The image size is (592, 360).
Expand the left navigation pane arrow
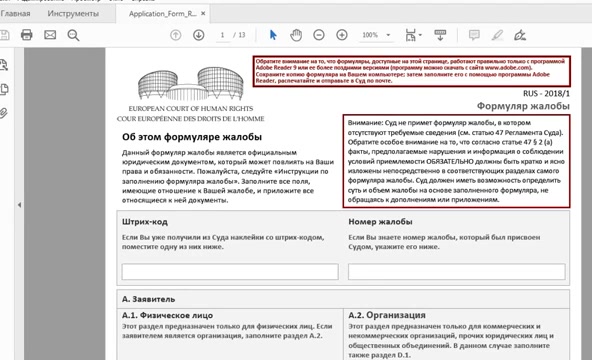[19, 205]
